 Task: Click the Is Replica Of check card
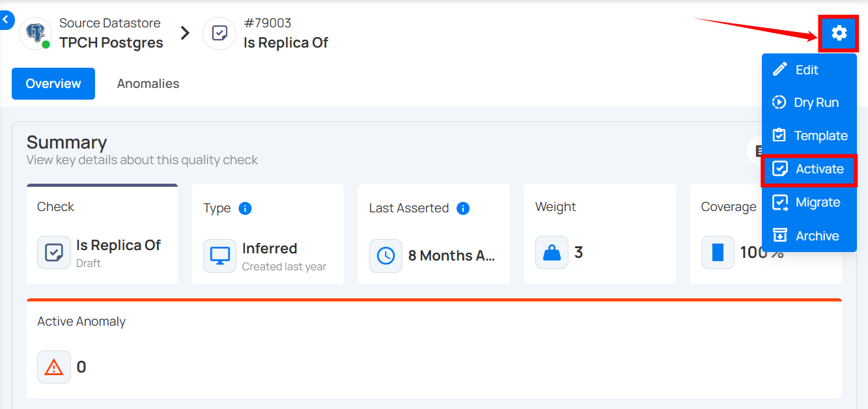[x=102, y=234]
